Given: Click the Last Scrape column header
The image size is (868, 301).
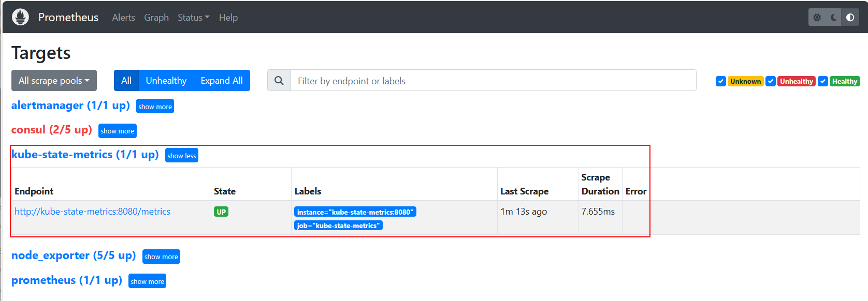Looking at the screenshot, I should click(525, 191).
